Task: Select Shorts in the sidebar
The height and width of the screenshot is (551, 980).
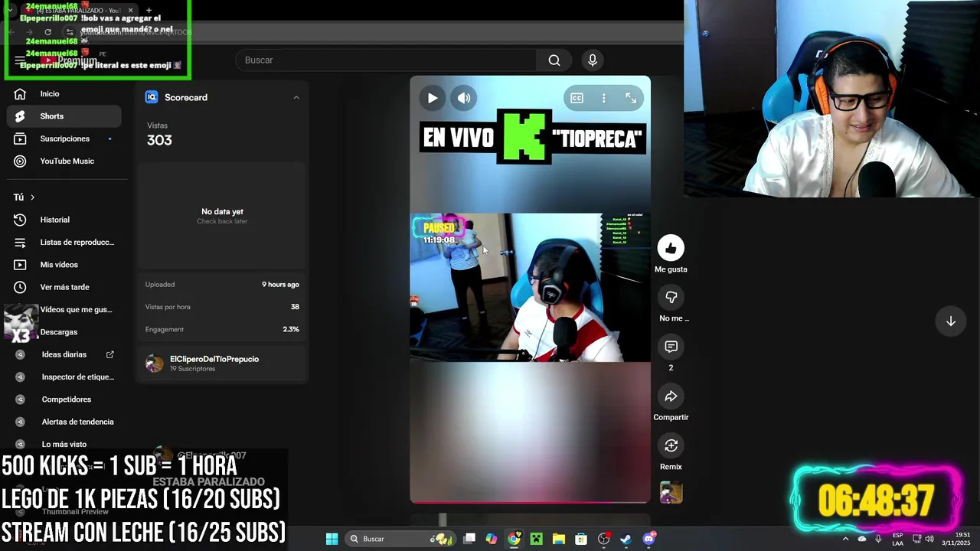Action: [64, 116]
